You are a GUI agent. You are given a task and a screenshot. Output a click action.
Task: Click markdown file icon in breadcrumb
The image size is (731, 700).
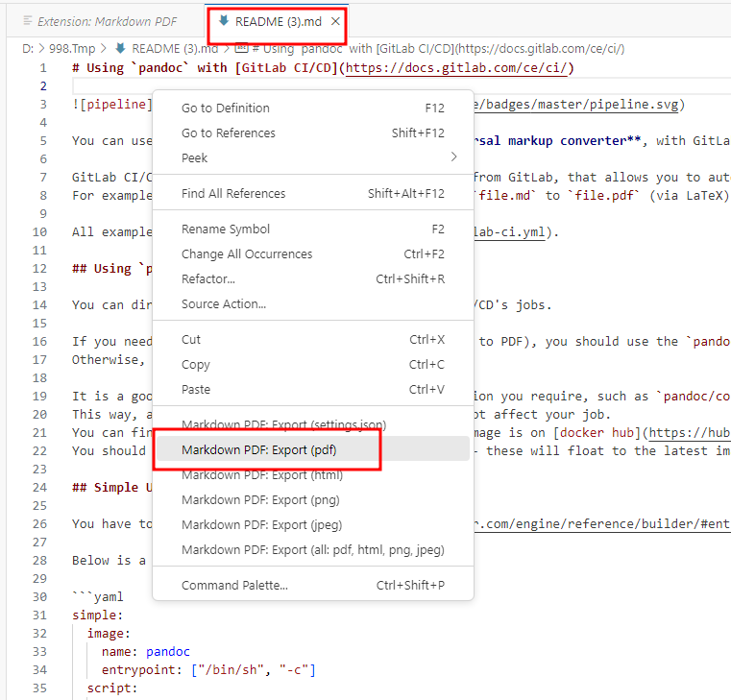(121, 48)
